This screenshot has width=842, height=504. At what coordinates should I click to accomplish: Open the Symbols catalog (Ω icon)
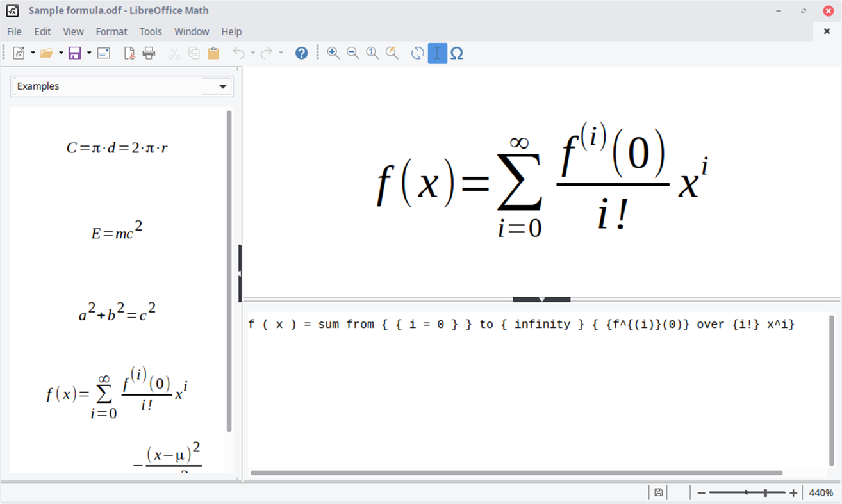(457, 53)
